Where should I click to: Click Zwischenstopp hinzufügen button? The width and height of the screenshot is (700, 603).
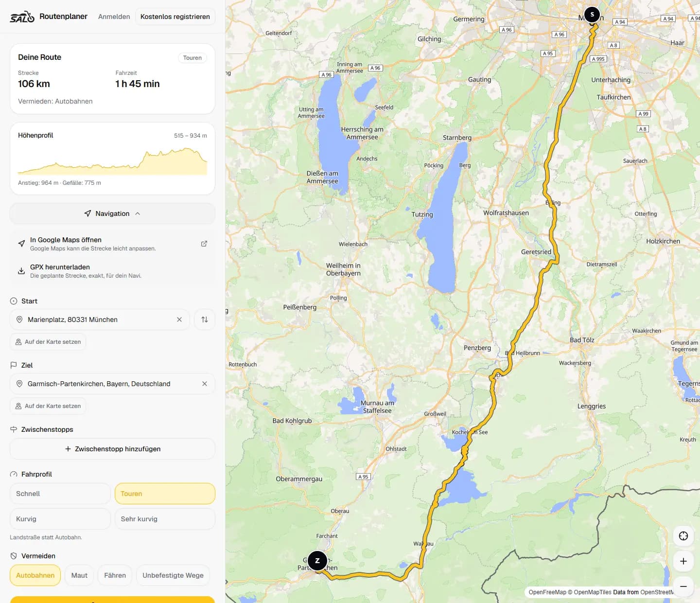tap(112, 449)
